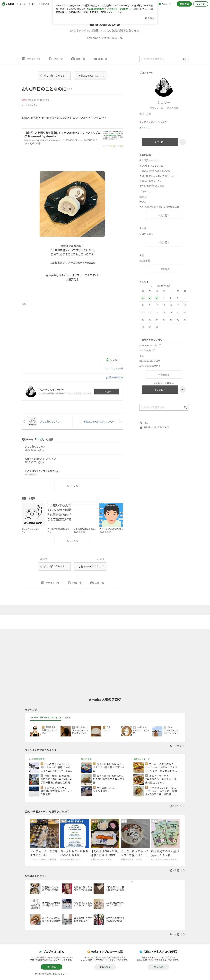Open the ブログ theme link under the date

33,105
